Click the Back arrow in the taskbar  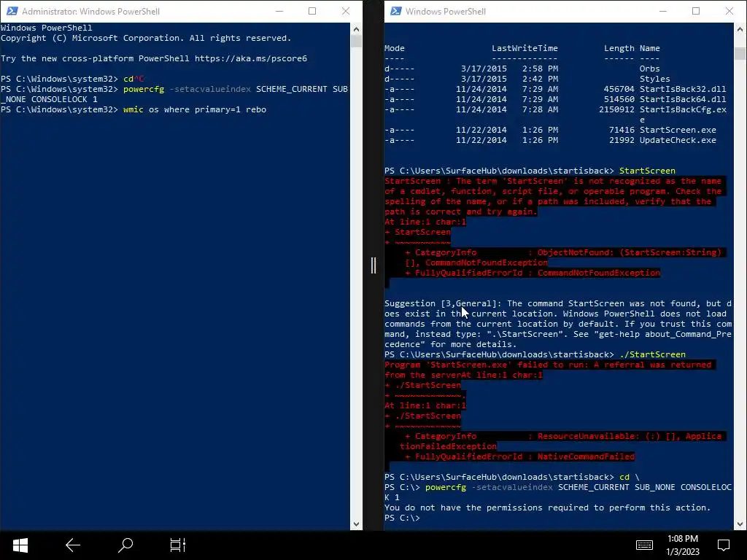pos(72,545)
